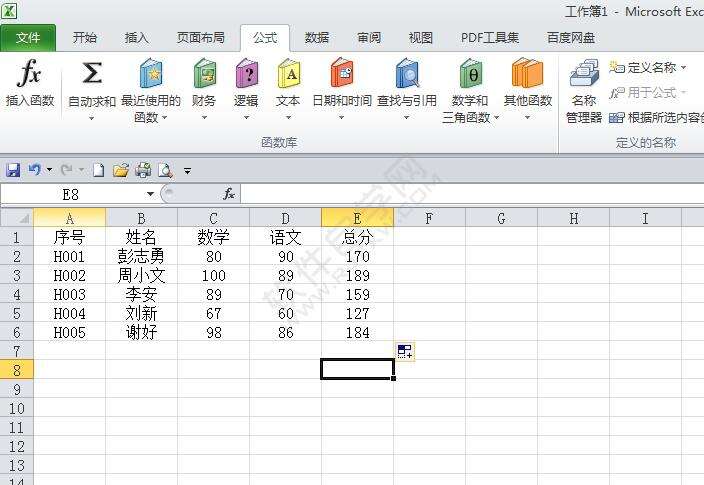The height and width of the screenshot is (485, 704).
Task: Open Lookup and Reference (查找与引用) icon
Action: 407,73
